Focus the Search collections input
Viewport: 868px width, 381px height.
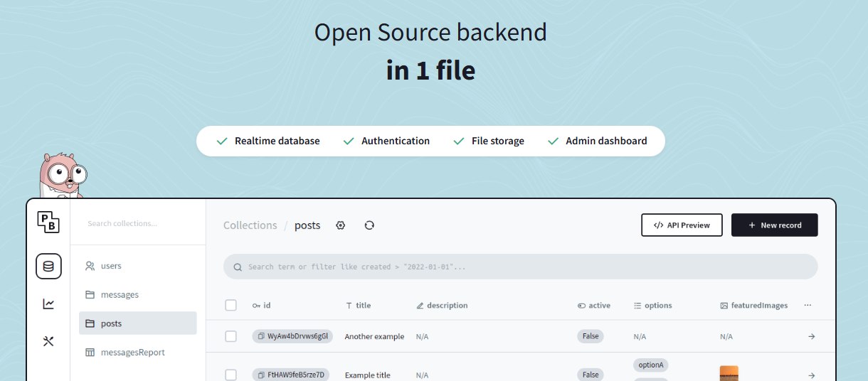[x=137, y=223]
